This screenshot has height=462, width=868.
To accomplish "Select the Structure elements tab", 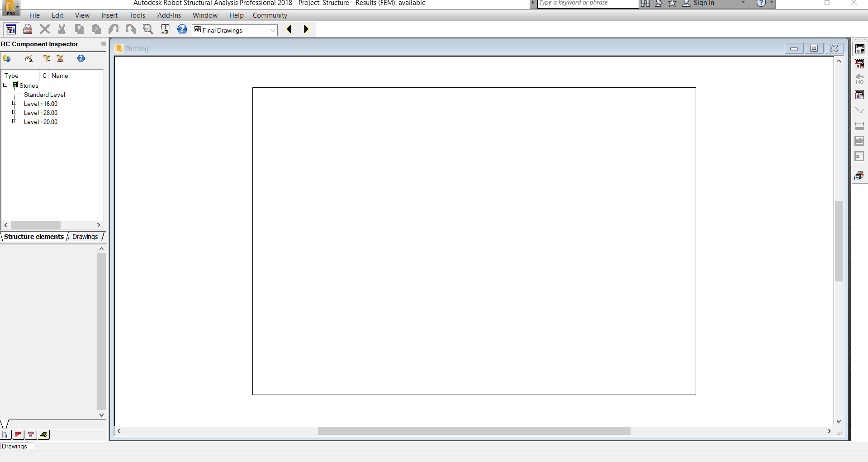I will pos(34,237).
